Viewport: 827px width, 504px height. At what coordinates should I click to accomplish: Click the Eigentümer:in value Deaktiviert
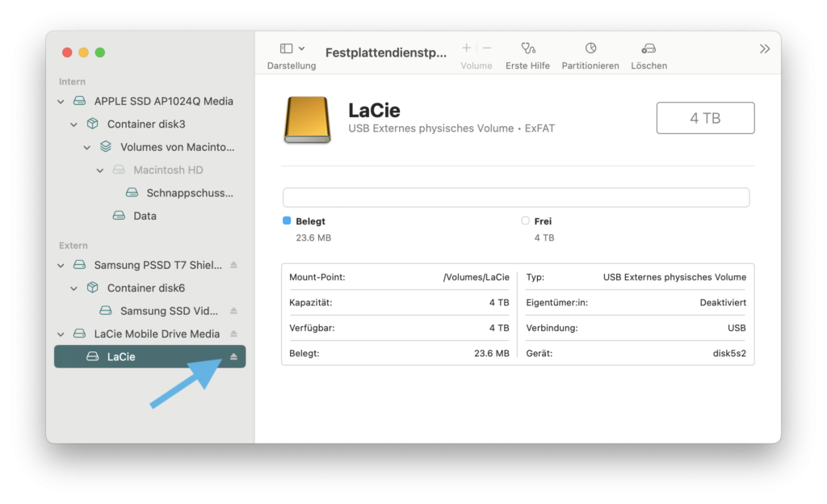[723, 303]
